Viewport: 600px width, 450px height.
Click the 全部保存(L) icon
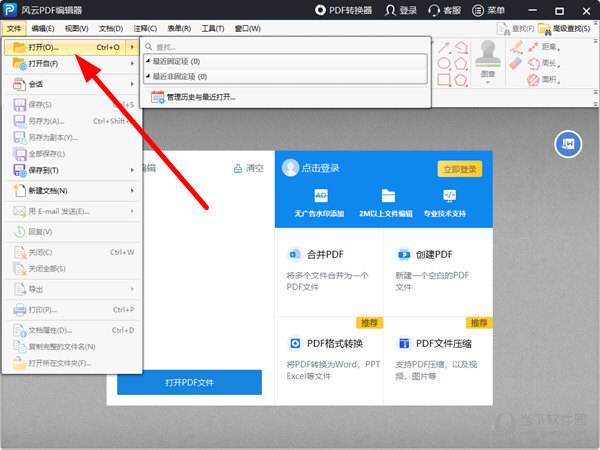20,154
